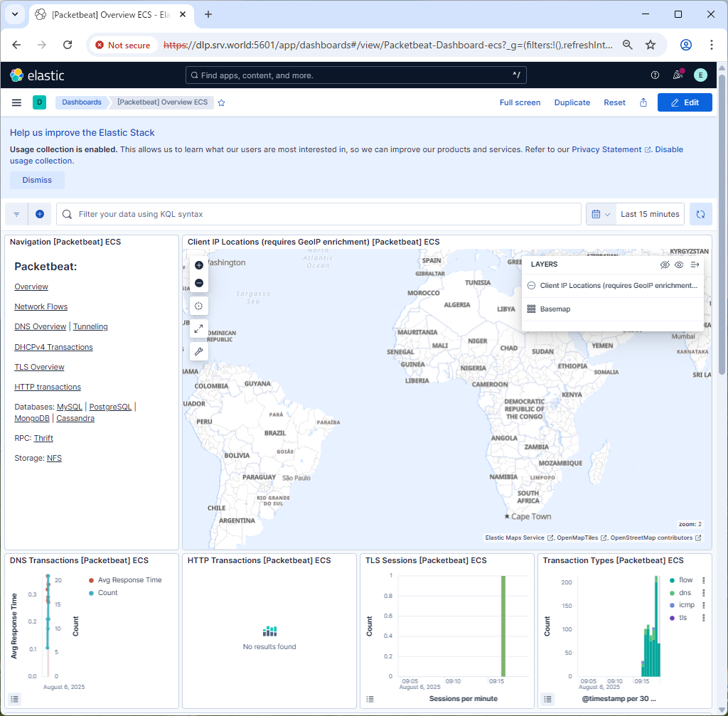Show all map layers with eye icon
Screen dimensions: 728x716
tap(680, 265)
